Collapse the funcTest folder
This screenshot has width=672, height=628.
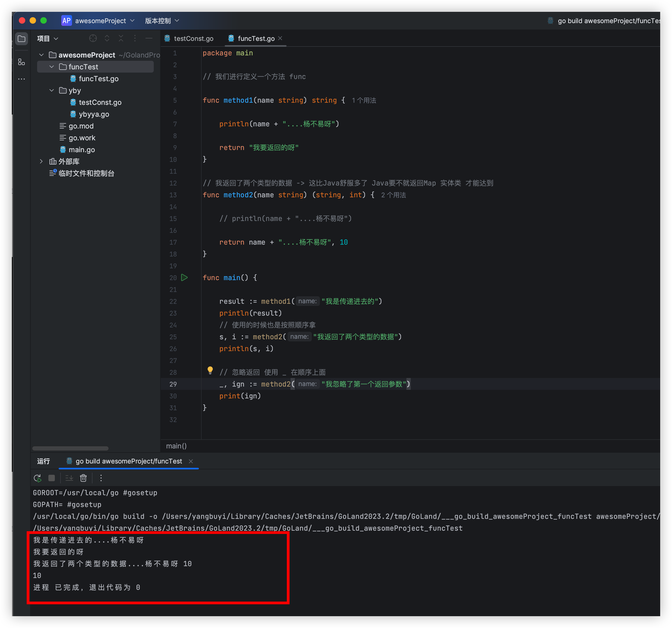point(52,67)
